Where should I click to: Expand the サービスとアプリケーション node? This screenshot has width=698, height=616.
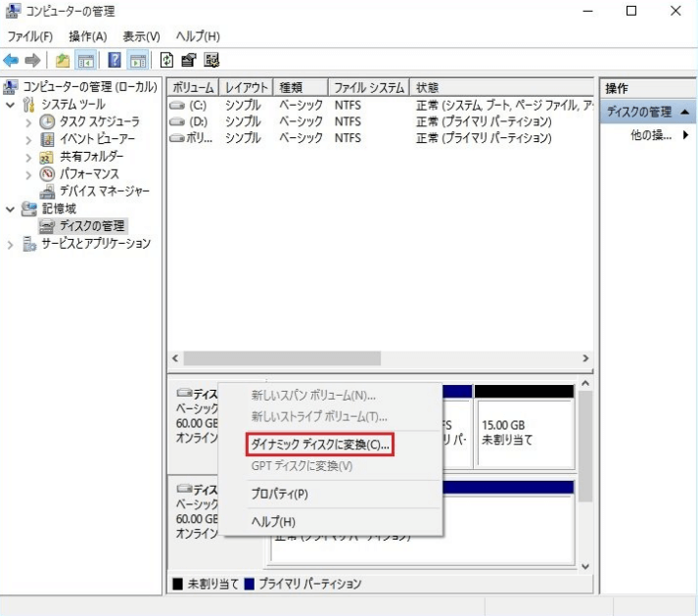(10, 245)
